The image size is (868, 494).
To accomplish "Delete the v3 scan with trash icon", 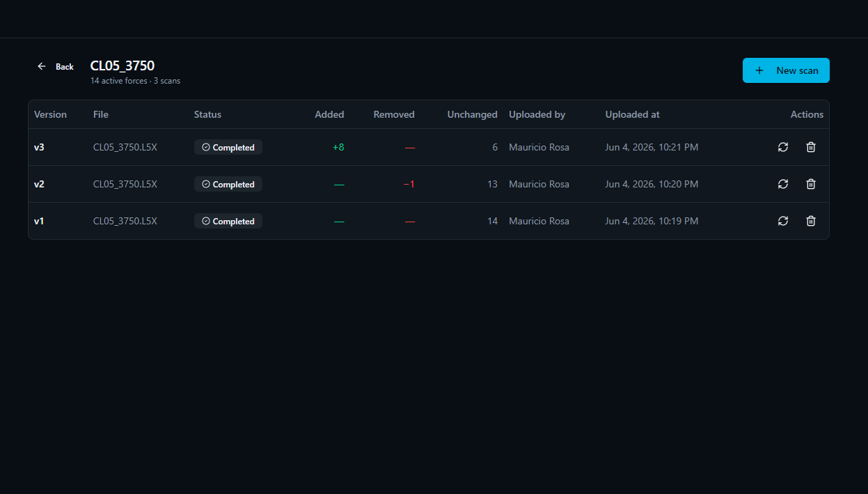I will [x=811, y=147].
